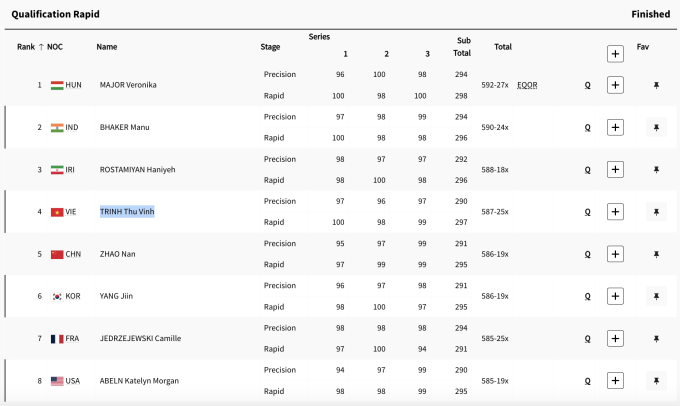Pin TRINH Thu Vinh as favourite
This screenshot has width=680, height=406.
point(655,212)
